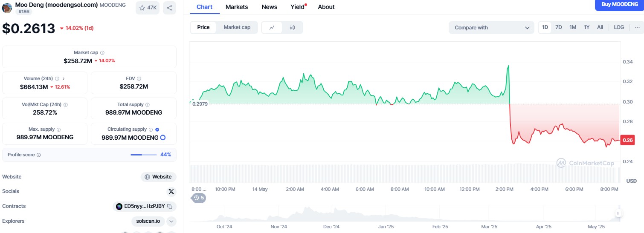Image resolution: width=644 pixels, height=233 pixels.
Task: Expand the explorers list chevron
Action: (x=171, y=221)
